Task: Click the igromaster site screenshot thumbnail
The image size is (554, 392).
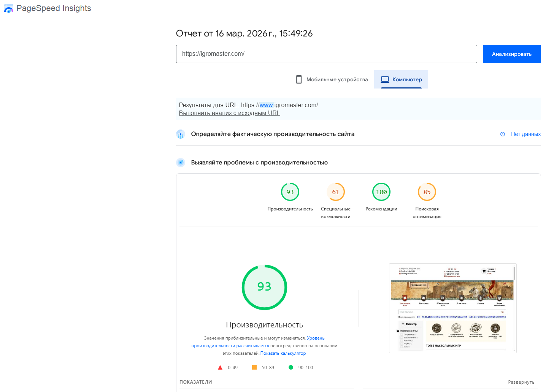Action: (452, 308)
